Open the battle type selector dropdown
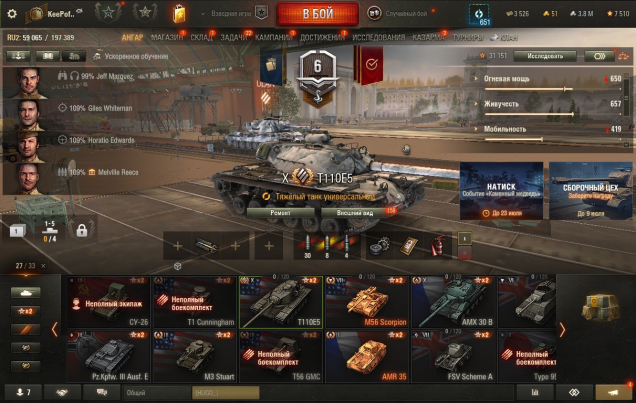This screenshot has width=636, height=403. [x=400, y=13]
